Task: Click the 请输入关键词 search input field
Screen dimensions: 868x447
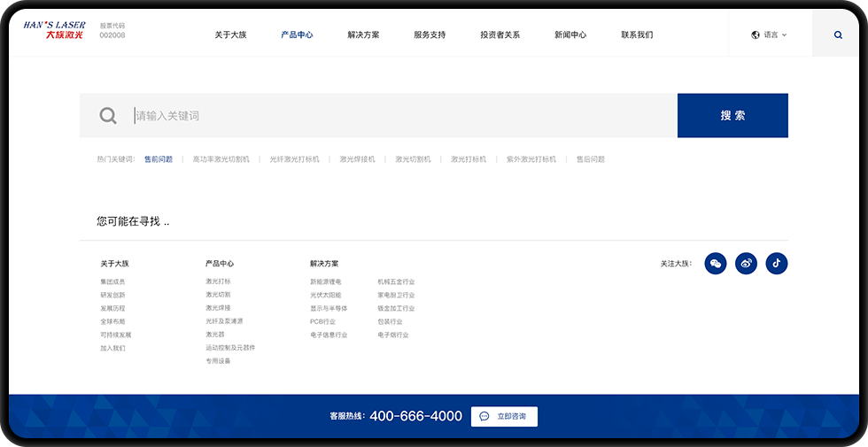Action: click(x=399, y=116)
